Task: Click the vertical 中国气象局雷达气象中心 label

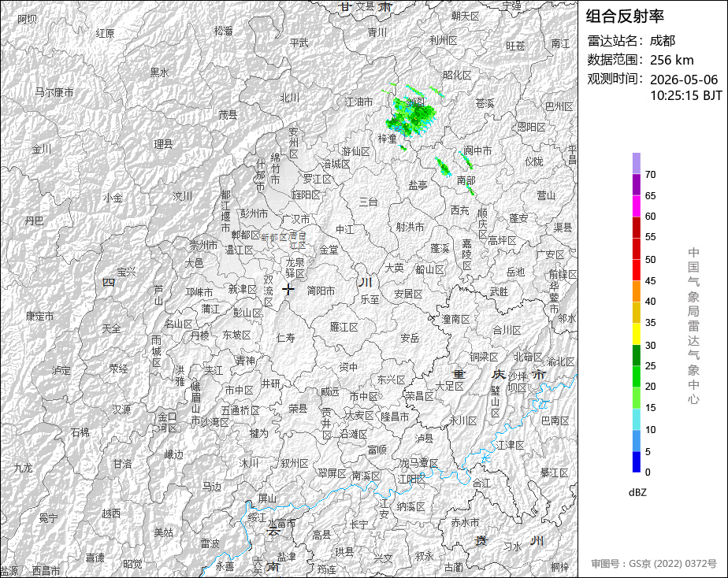Action: click(x=693, y=326)
